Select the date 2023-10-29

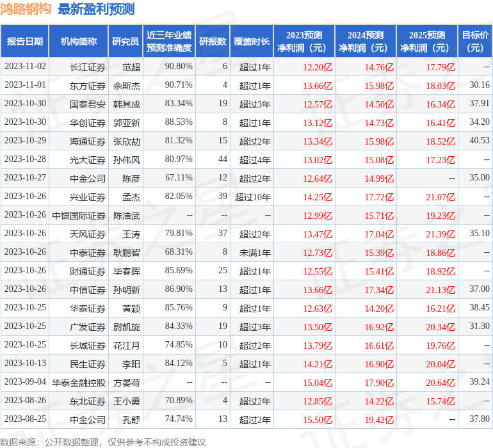pyautogui.click(x=25, y=141)
